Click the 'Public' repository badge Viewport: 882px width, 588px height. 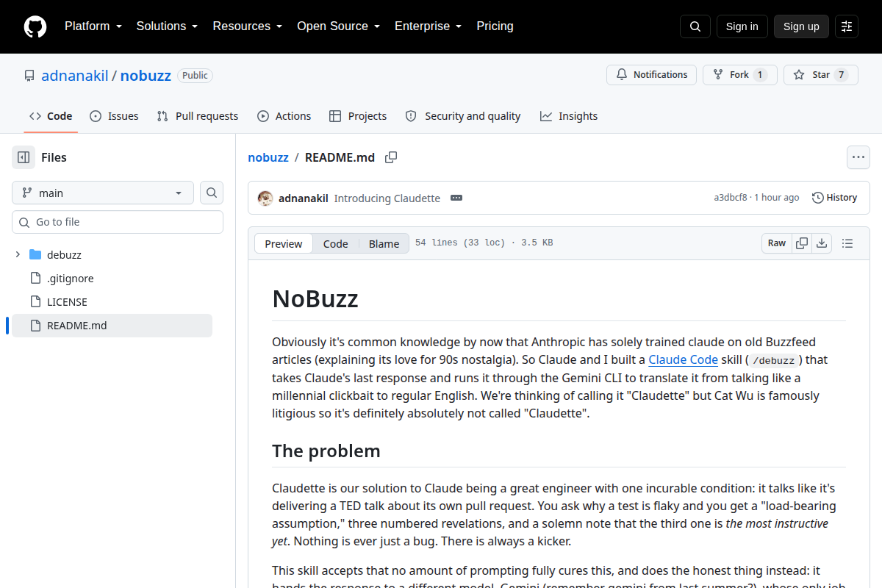tap(196, 76)
